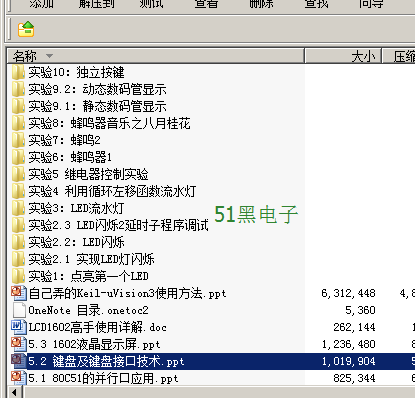Click the up-one-level folder icon
This screenshot has height=398, width=415.
pyautogui.click(x=26, y=29)
